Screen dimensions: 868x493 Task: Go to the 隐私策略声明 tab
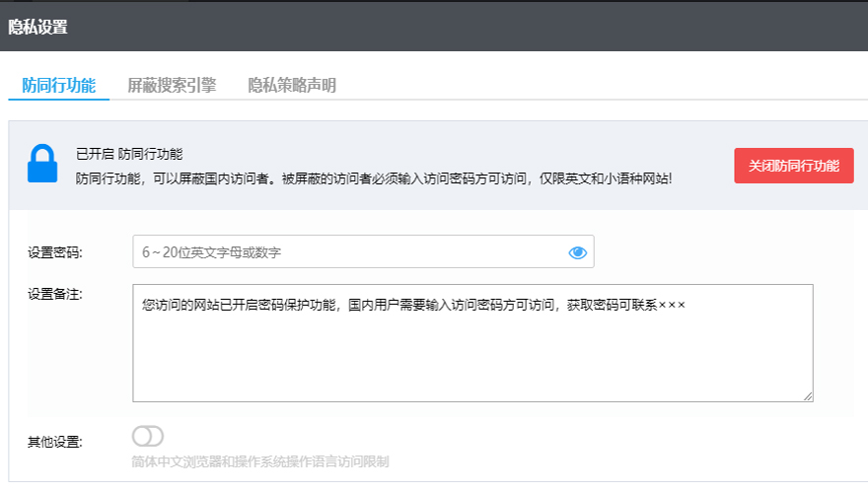tap(292, 86)
